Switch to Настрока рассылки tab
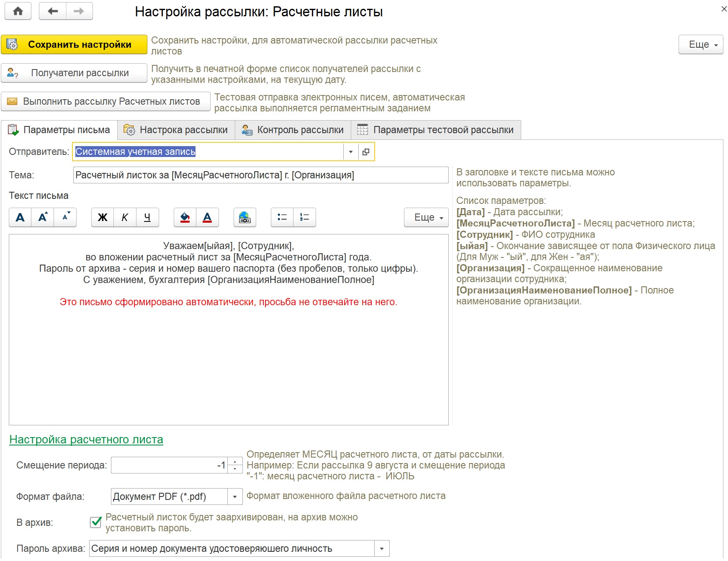Viewport: 728px width, 561px height. tap(176, 130)
